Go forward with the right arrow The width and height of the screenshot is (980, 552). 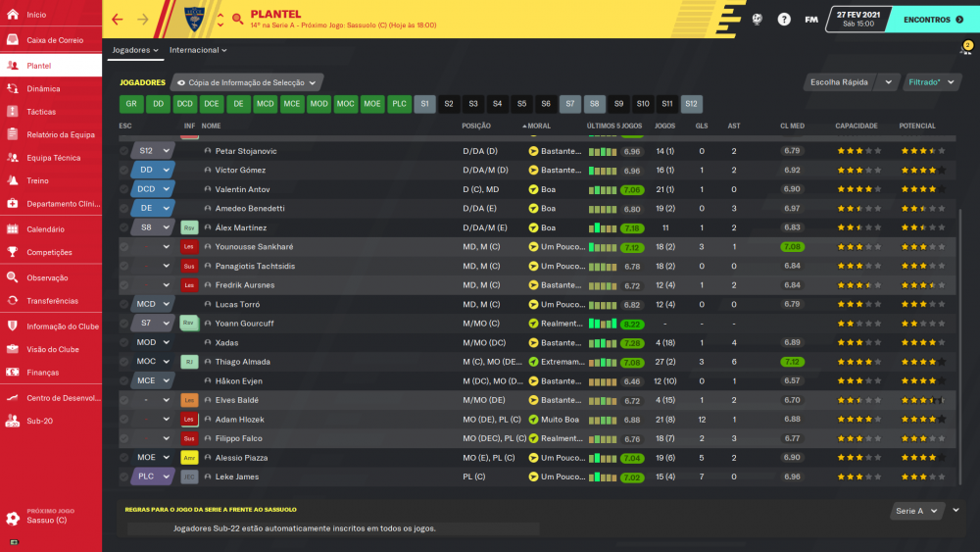click(143, 20)
